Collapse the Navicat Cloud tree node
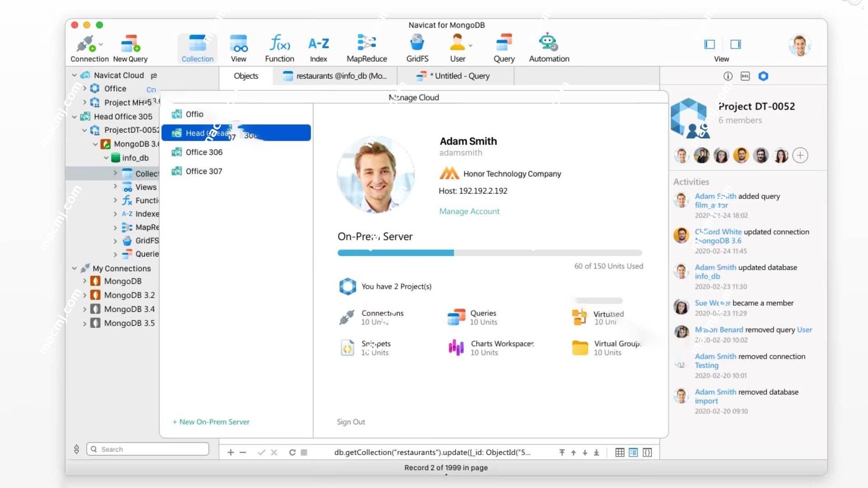 [74, 75]
